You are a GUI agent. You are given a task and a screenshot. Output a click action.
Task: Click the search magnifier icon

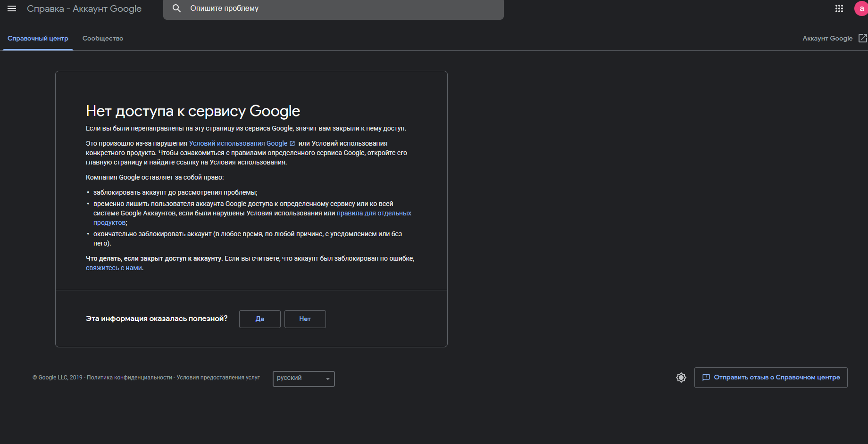(176, 8)
